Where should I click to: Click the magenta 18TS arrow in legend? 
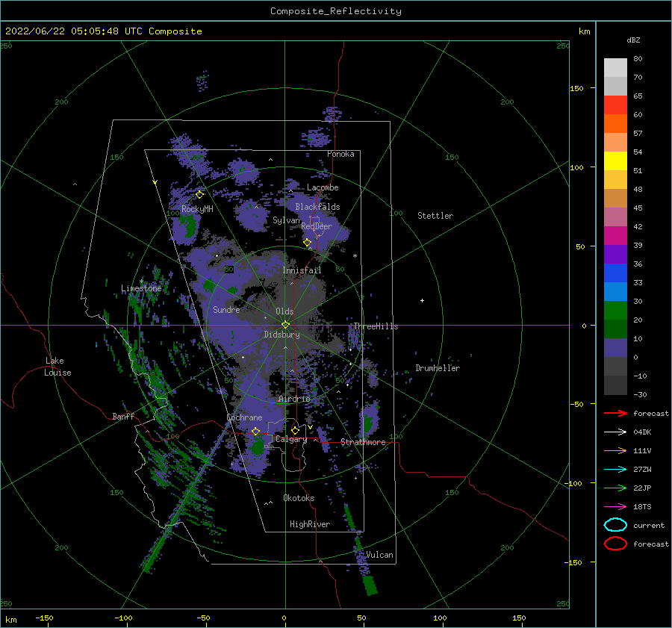click(615, 507)
